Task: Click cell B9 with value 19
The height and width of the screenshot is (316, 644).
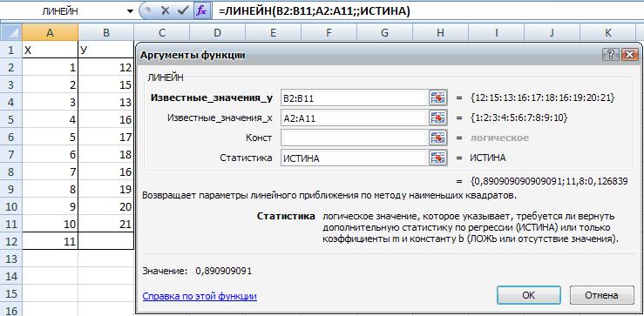Action: (106, 189)
